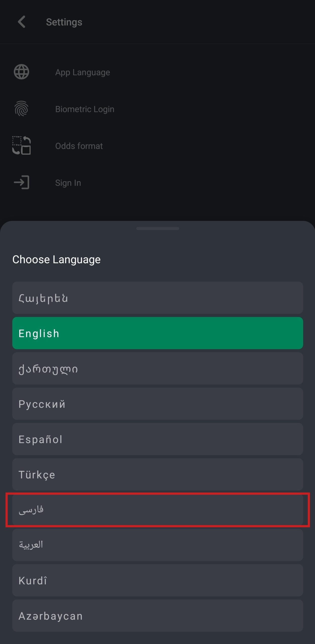Tap the bottom sheet drag handle

pyautogui.click(x=157, y=228)
